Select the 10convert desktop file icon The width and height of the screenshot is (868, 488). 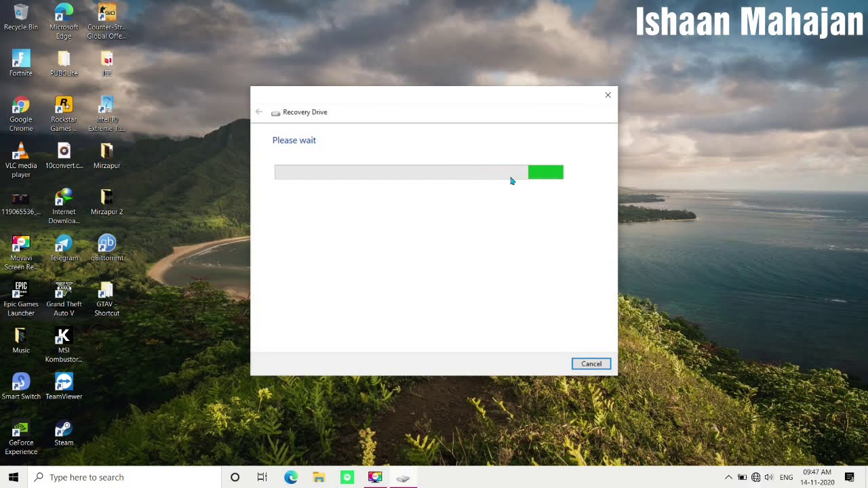click(x=64, y=155)
